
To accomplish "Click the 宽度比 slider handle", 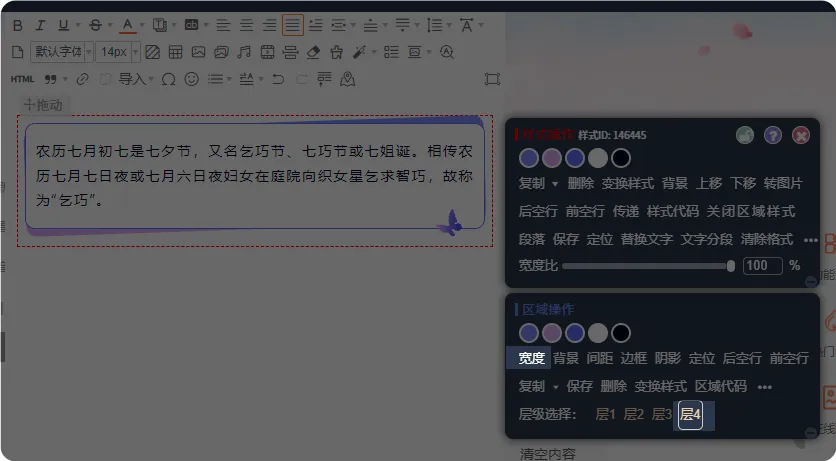I will [730, 265].
